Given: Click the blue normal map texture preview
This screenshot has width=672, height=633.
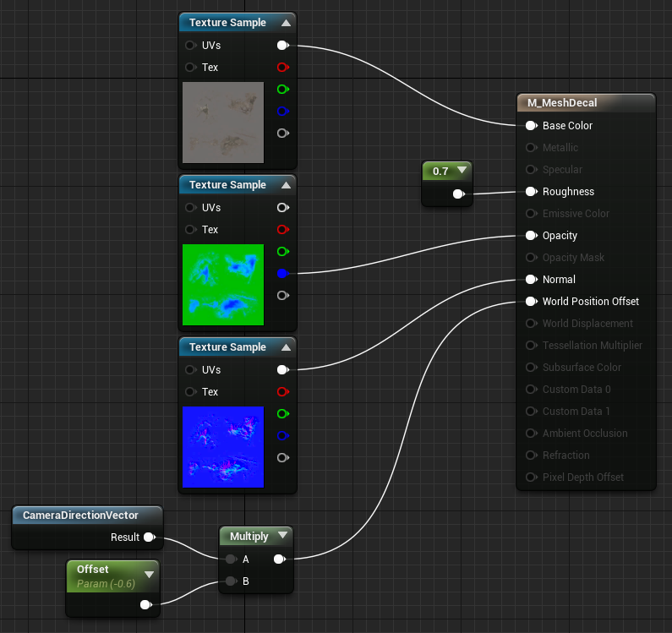Looking at the screenshot, I should pos(223,447).
